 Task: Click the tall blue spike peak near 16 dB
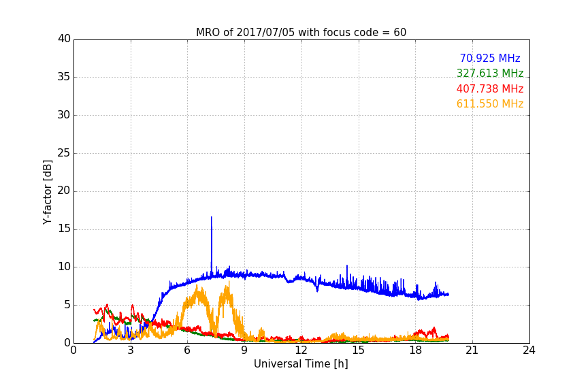[212, 217]
